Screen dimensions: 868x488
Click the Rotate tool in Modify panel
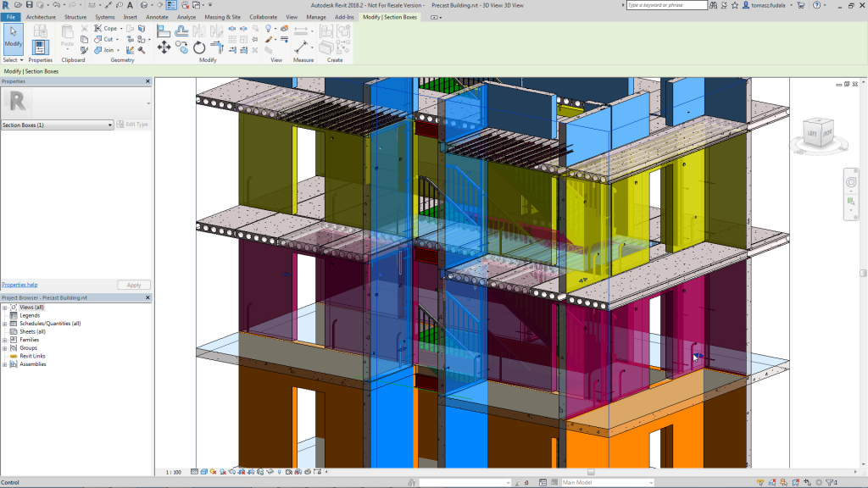pos(199,48)
